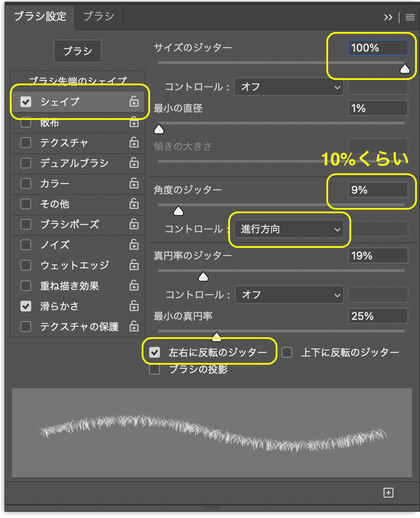Switch to the ブラシ tab
Image resolution: width=420 pixels, height=518 pixels.
[99, 16]
